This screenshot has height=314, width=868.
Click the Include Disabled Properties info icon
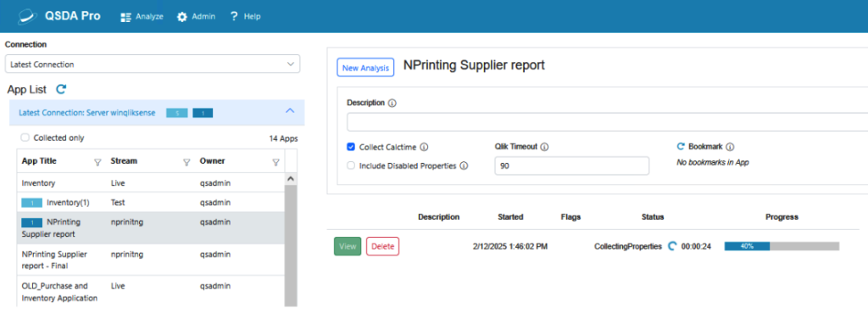[x=464, y=165]
